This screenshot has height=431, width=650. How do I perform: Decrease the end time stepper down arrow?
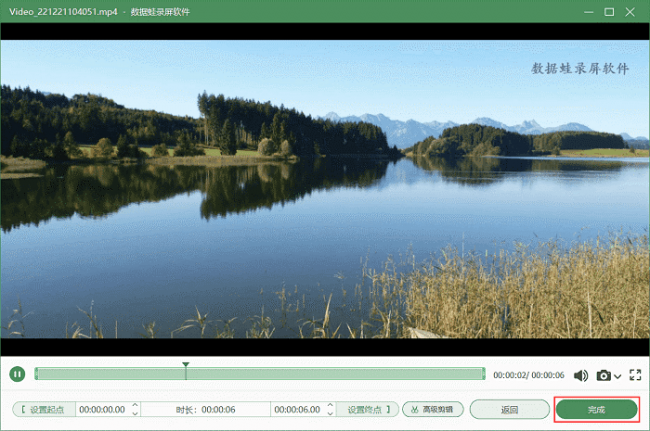coord(330,414)
